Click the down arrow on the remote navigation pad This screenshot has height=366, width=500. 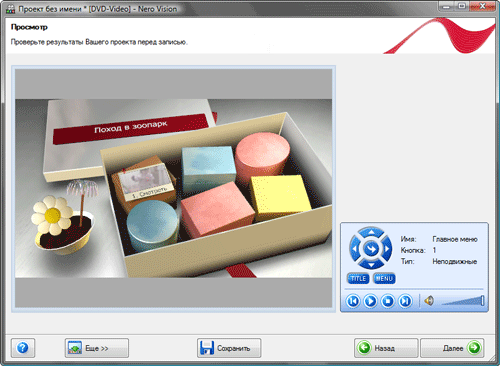(371, 265)
